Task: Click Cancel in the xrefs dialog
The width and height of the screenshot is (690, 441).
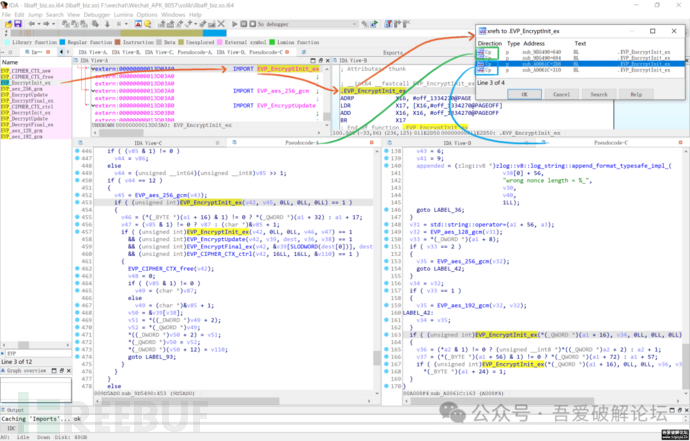Action: coord(561,94)
